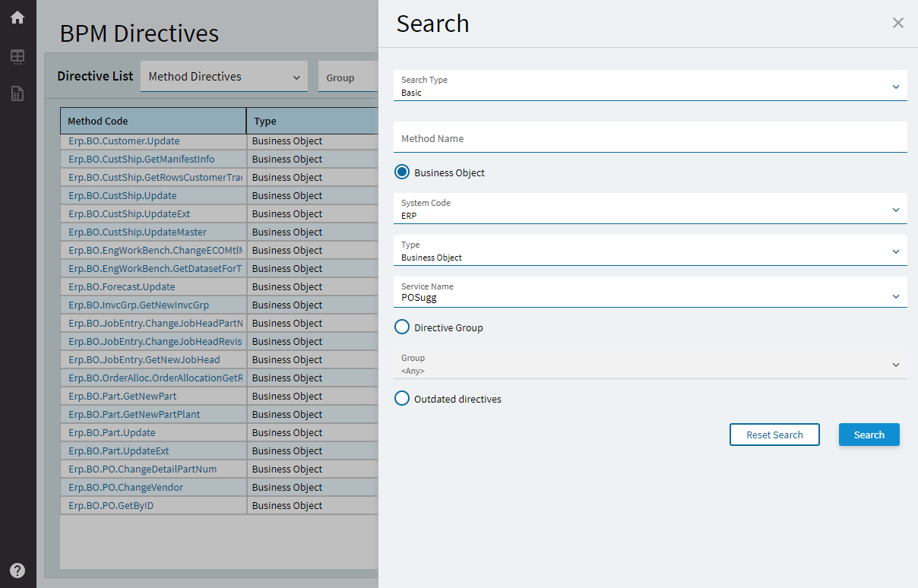Screen dimensions: 918x588
Task: Open Erp.BO.PO.ChangeVendor directive
Action: (125, 488)
